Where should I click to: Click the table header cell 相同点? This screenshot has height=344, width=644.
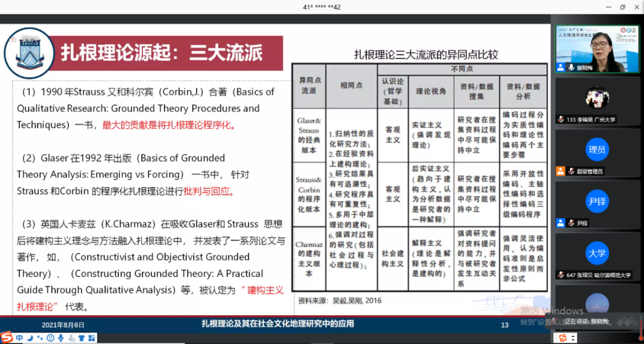[351, 86]
